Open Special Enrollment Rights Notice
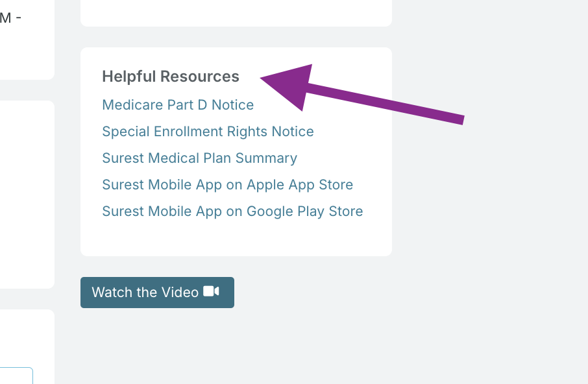Image resolution: width=588 pixels, height=384 pixels. pyautogui.click(x=208, y=132)
